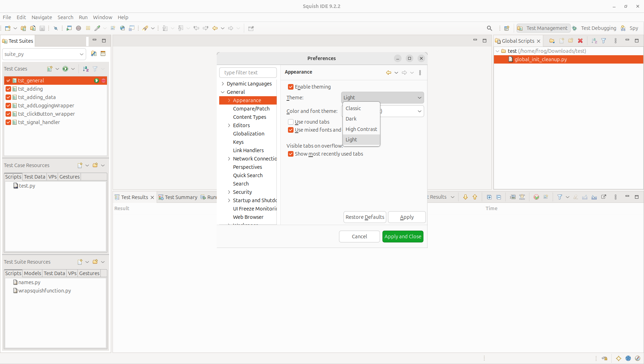Viewport: 644px width, 364px height.
Task: Click the Global Scripts filter funnel icon
Action: coord(604,41)
